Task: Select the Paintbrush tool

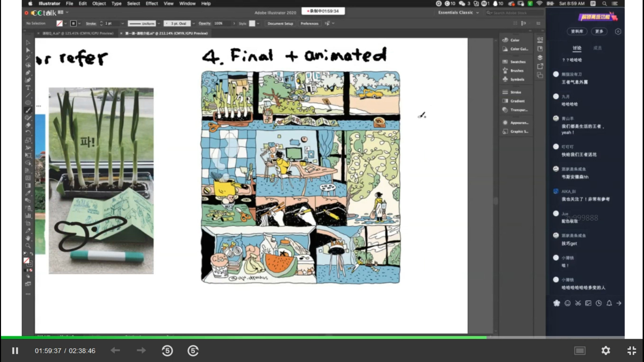Action: coord(28,110)
